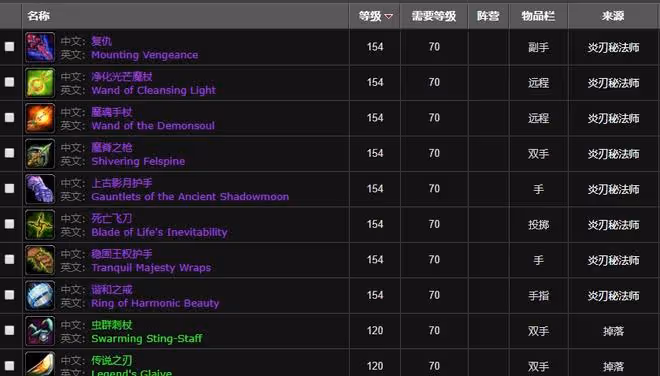Open the 传说之刃 Chinese name link
The width and height of the screenshot is (660, 376).
pyautogui.click(x=112, y=360)
